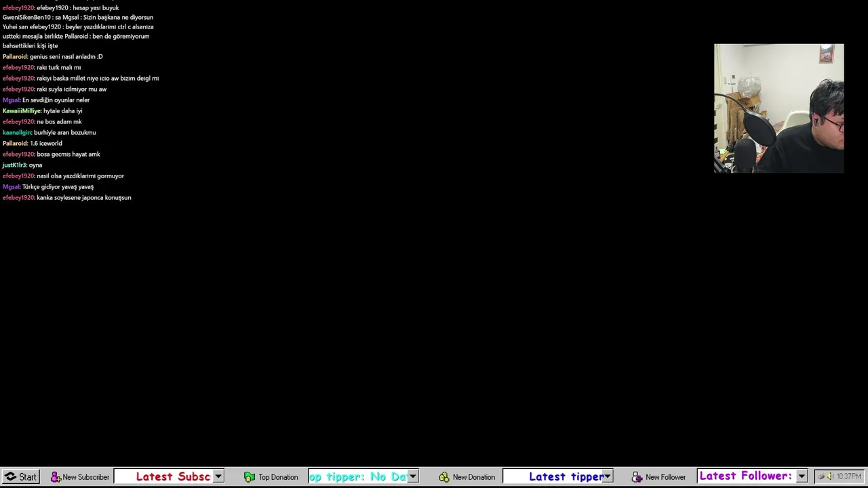Click chat message 'burhiyle aran bozukmu'
Image resolution: width=868 pixels, height=488 pixels.
tap(64, 132)
